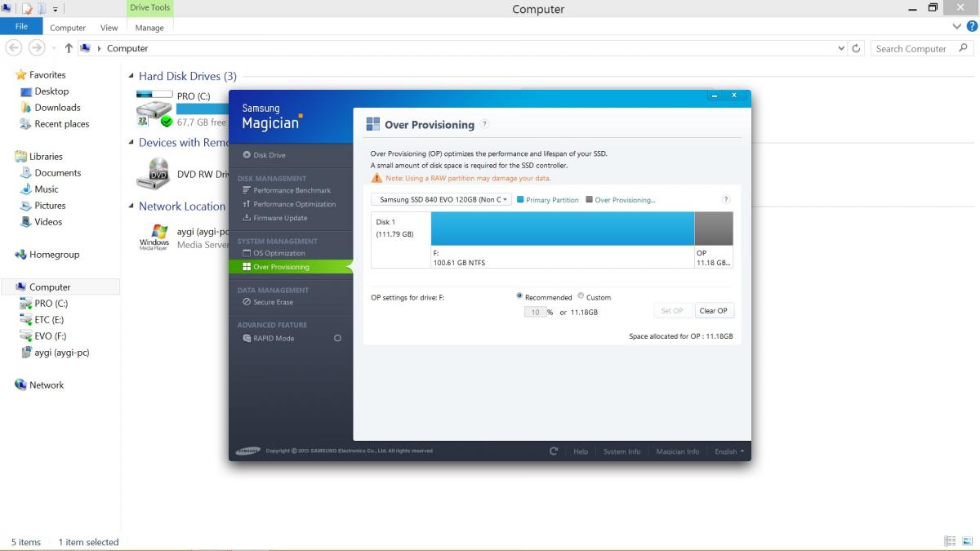Open the File tab in Explorer
The width and height of the screenshot is (980, 551).
point(21,27)
